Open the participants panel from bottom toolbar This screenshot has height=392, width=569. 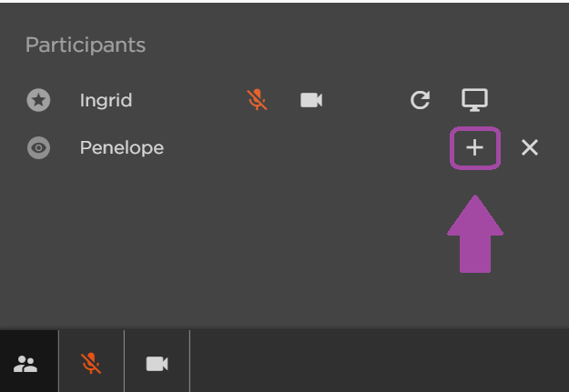coord(25,364)
